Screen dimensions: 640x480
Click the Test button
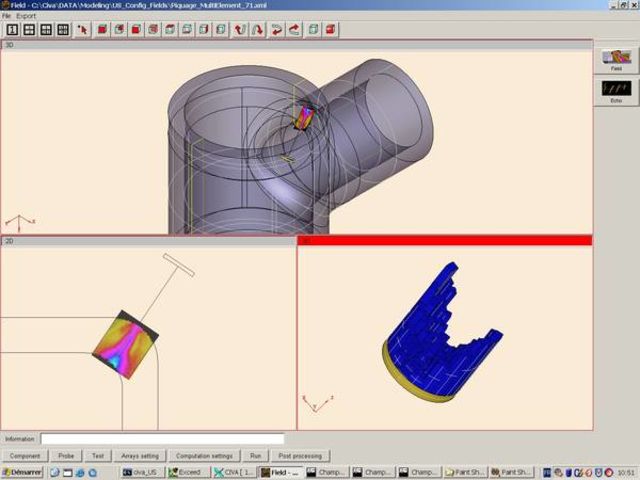coord(97,456)
